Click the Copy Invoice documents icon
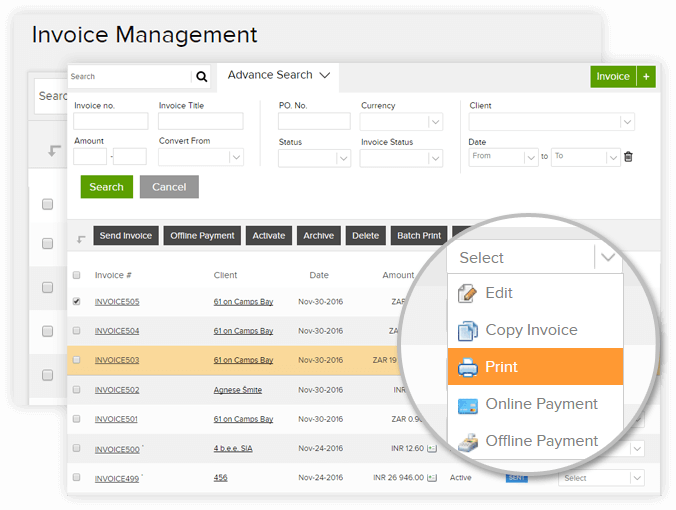 click(x=467, y=331)
